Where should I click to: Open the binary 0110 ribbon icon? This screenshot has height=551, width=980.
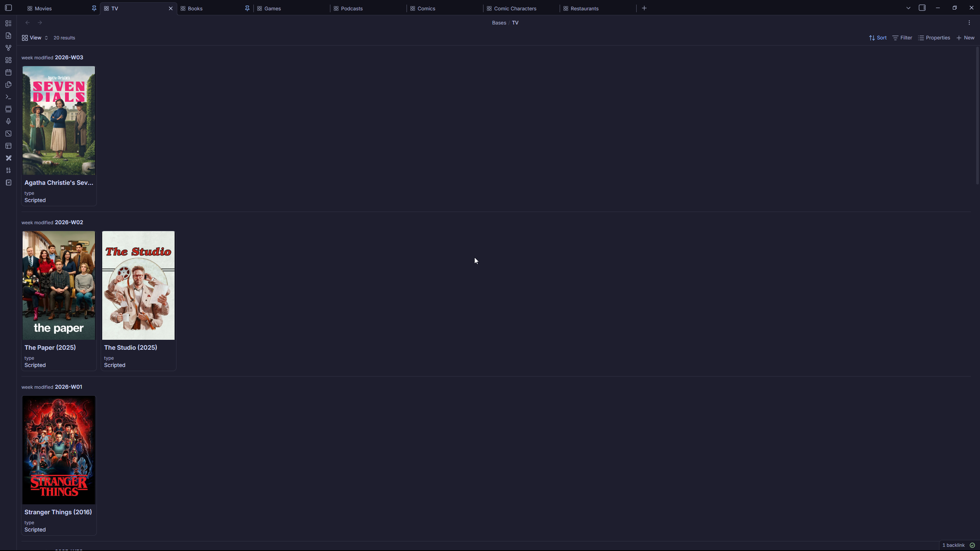tap(8, 170)
